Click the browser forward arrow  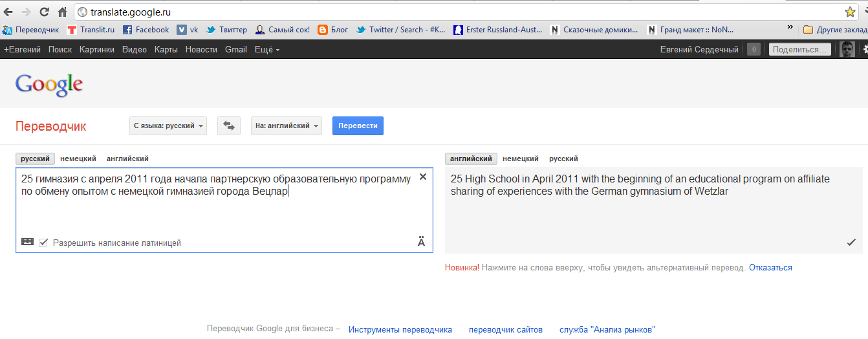click(27, 12)
